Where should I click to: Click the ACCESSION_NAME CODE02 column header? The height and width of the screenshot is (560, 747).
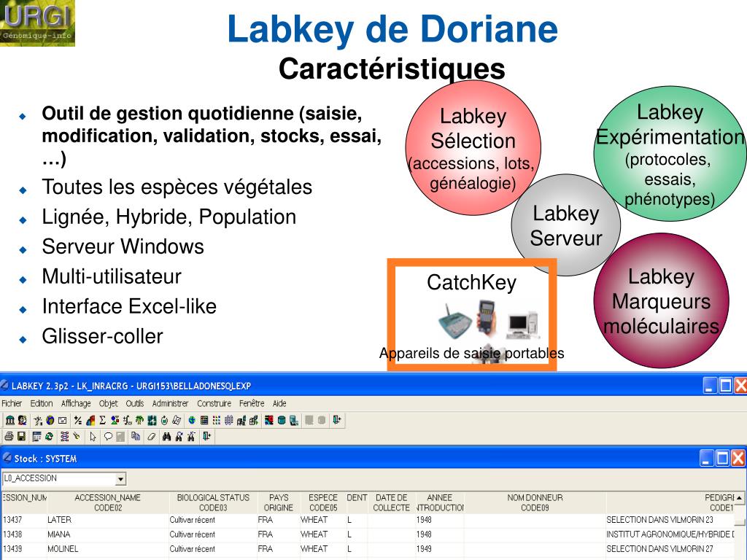click(x=108, y=502)
